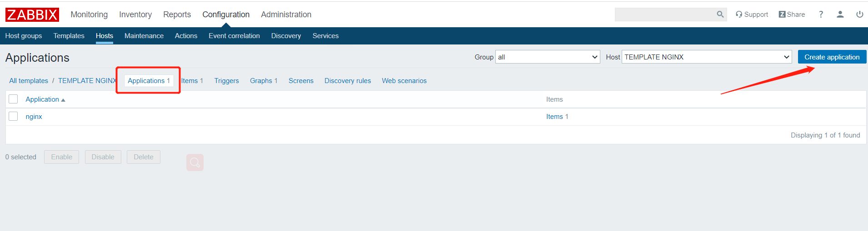Go to Host groups submenu
The image size is (868, 231).
(x=24, y=36)
